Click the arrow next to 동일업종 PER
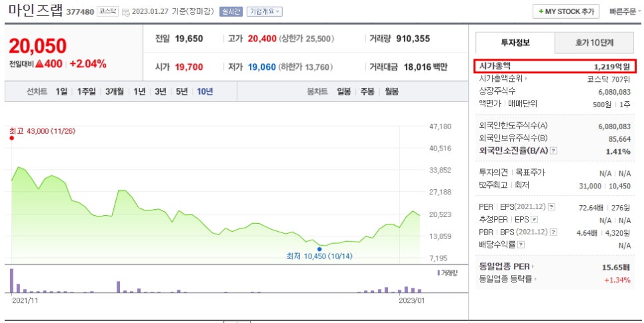Image resolution: width=644 pixels, height=323 pixels. tap(533, 267)
